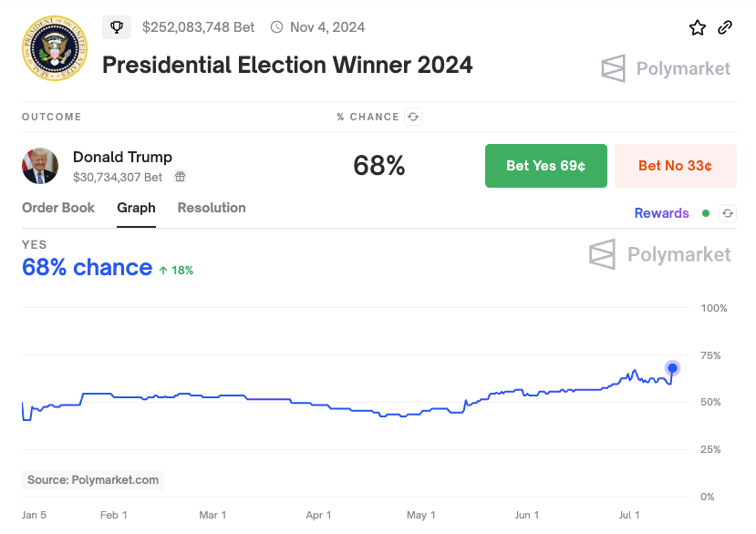
Task: Copy the market link using the chain icon
Action: (725, 27)
